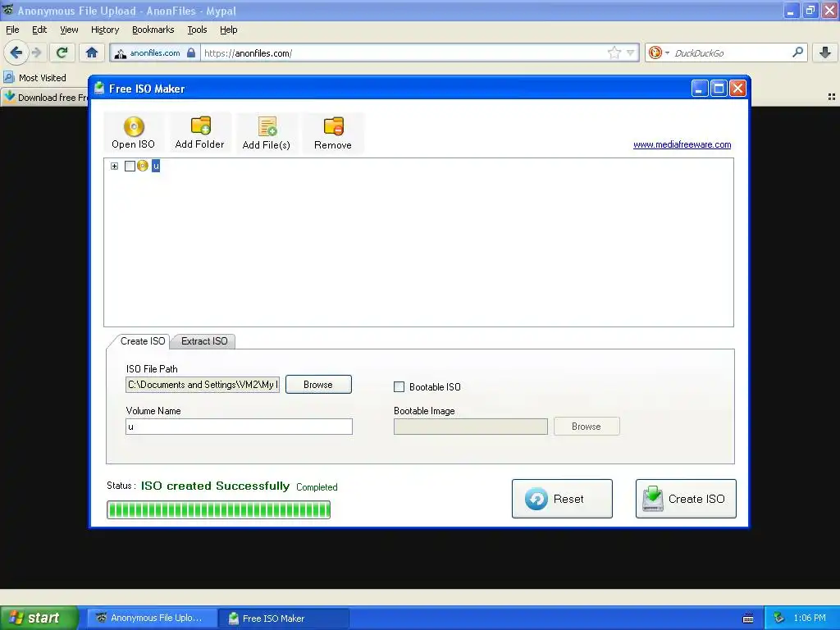Click the Create ISO button

pos(686,499)
